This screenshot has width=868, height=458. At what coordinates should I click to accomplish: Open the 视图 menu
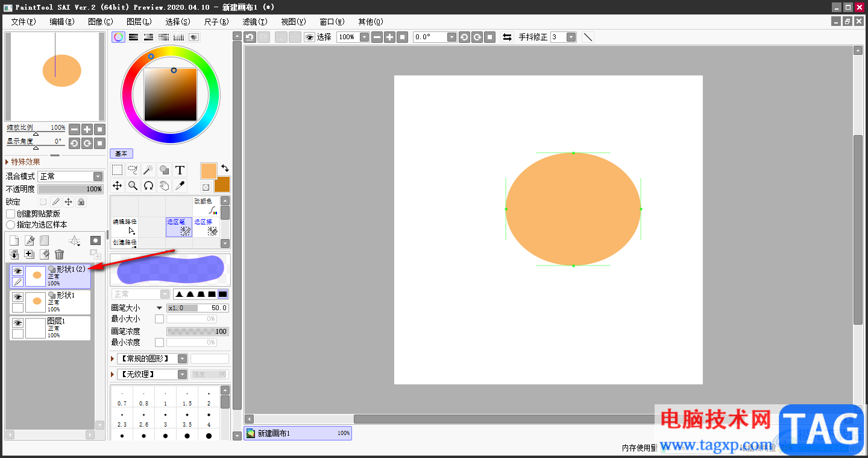coord(294,22)
